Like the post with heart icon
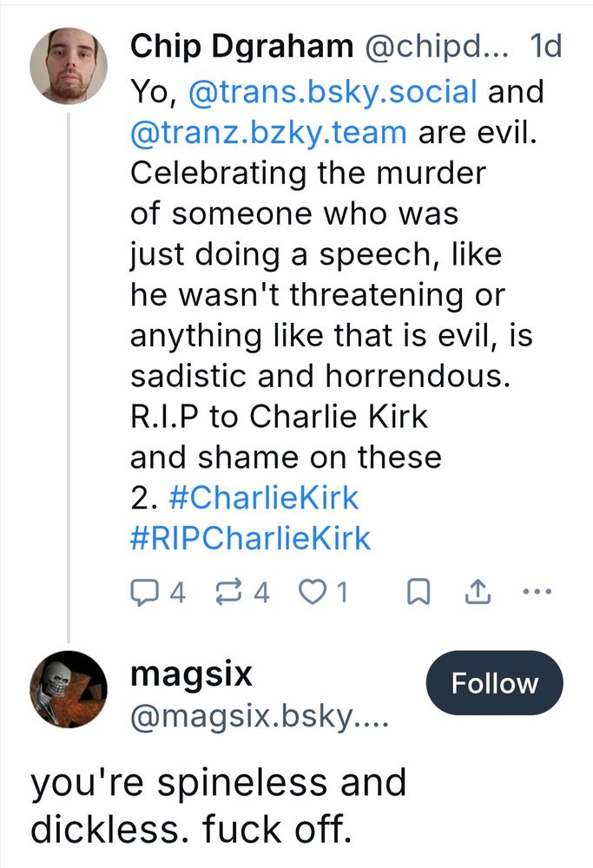The height and width of the screenshot is (868, 593). (x=310, y=592)
